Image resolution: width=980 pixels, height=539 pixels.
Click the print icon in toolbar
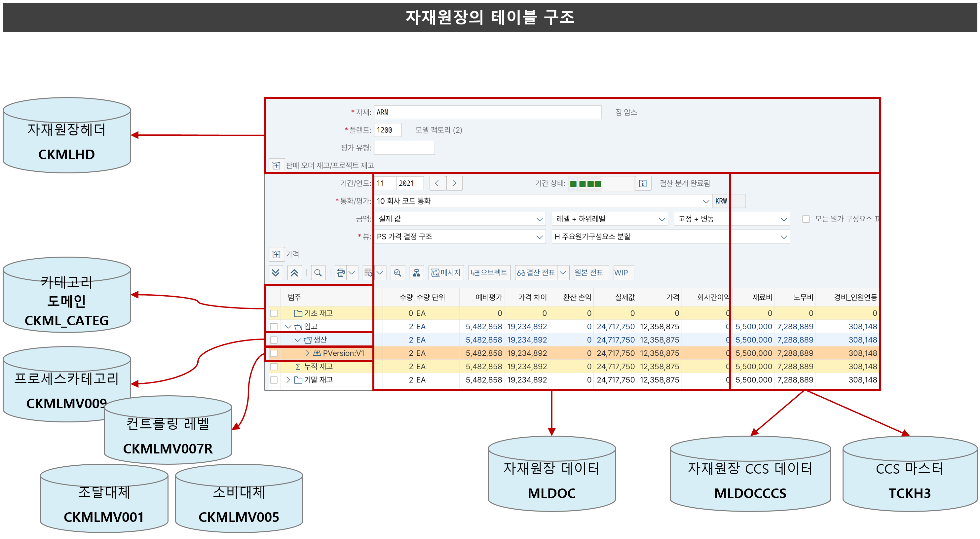click(x=341, y=273)
